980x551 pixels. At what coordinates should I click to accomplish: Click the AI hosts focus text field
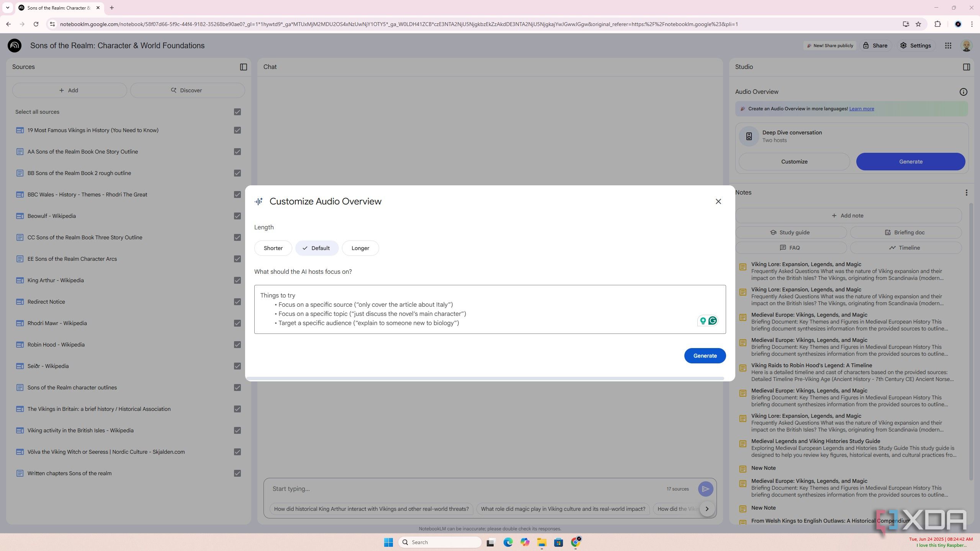[x=490, y=309]
